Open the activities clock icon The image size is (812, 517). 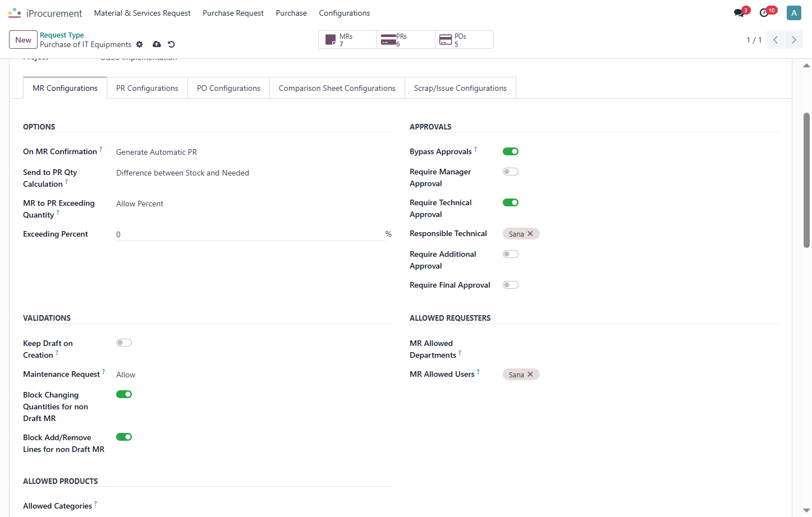pos(764,13)
